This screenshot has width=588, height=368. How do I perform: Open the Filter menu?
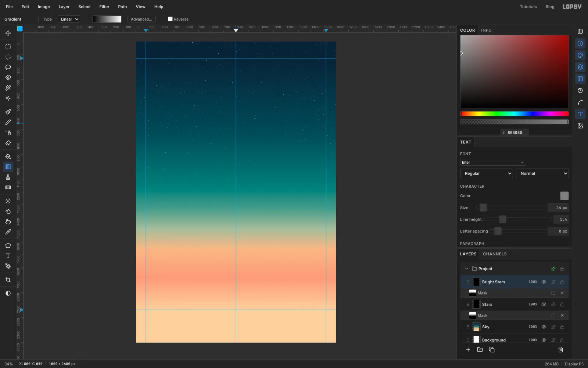104,7
